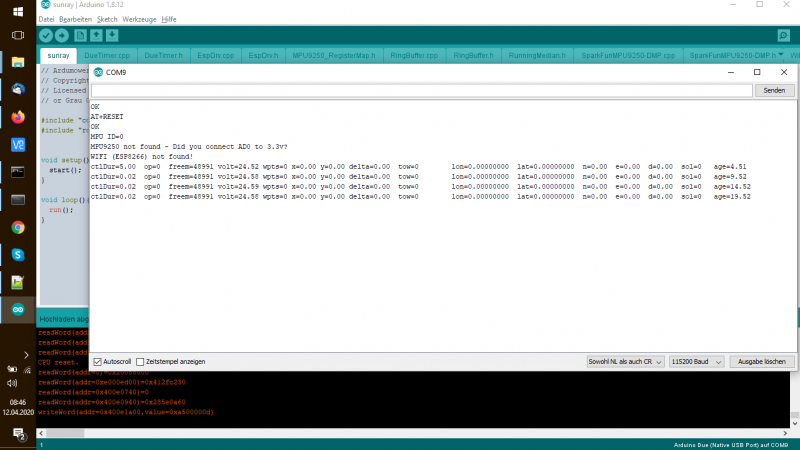Click the Verify sketch checkmark icon
The image size is (800, 450).
coord(46,35)
